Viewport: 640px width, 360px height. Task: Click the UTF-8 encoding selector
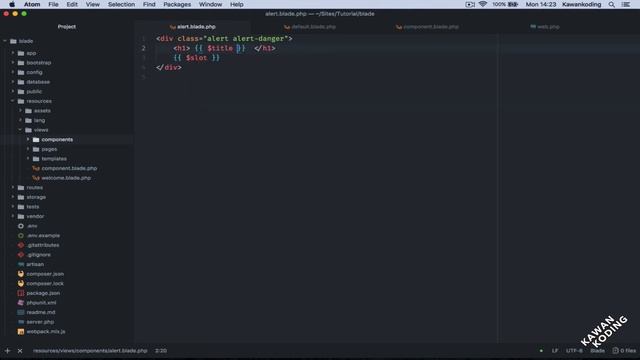point(574,351)
